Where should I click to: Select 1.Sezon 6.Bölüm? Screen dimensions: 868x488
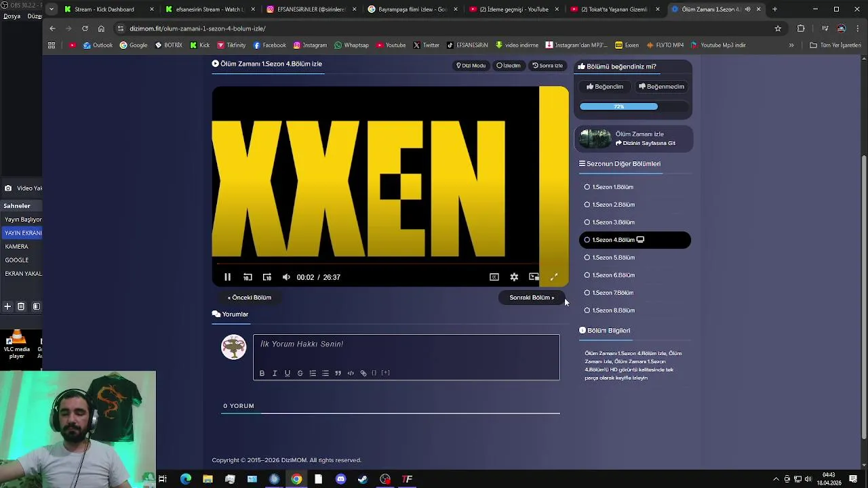click(x=635, y=275)
